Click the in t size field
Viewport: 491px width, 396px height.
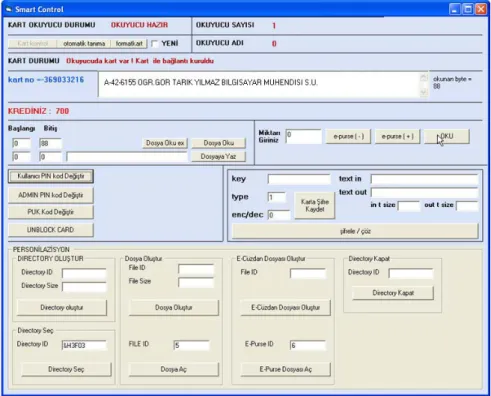pyautogui.click(x=409, y=206)
